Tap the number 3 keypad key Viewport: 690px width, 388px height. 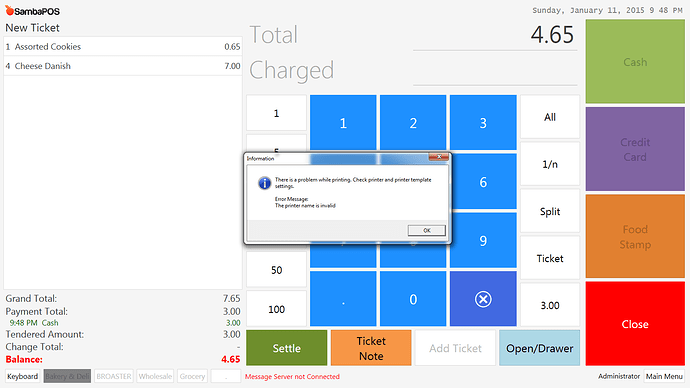483,123
